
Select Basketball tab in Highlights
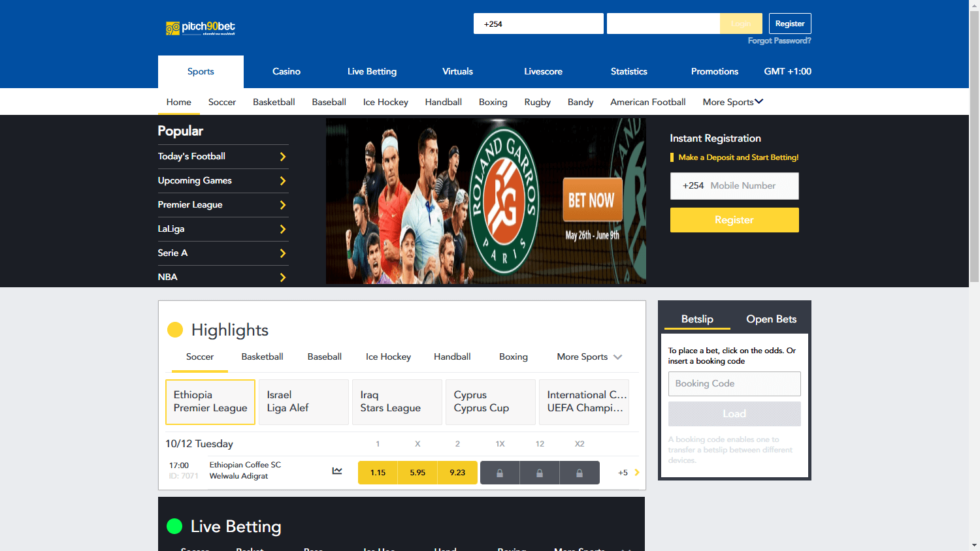coord(262,356)
